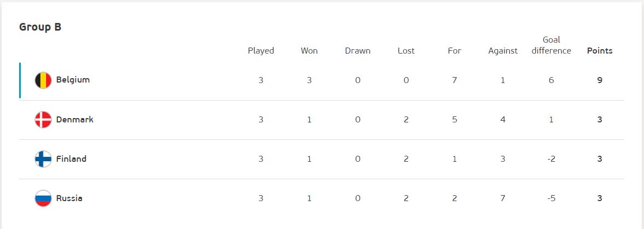
Task: Click the Drawn column header
Action: pyautogui.click(x=358, y=51)
